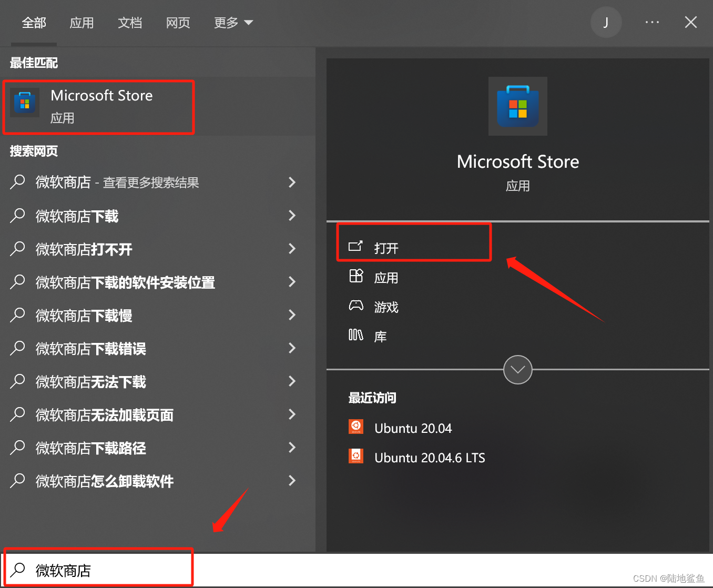Open the Ubuntu 20.04 recent item icon
Screen dimensions: 713x588
(356, 427)
